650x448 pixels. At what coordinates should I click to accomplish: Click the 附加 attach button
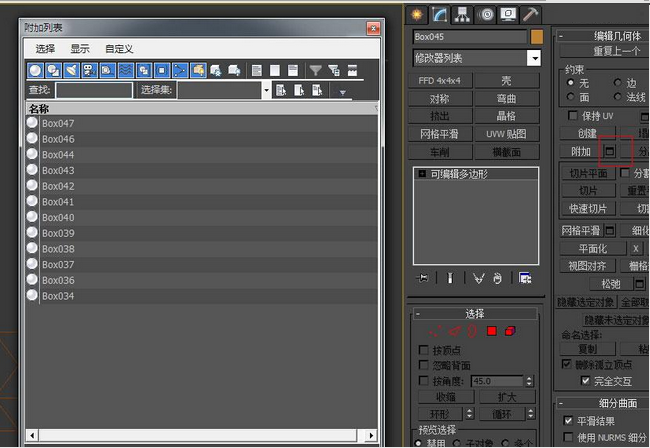(580, 152)
